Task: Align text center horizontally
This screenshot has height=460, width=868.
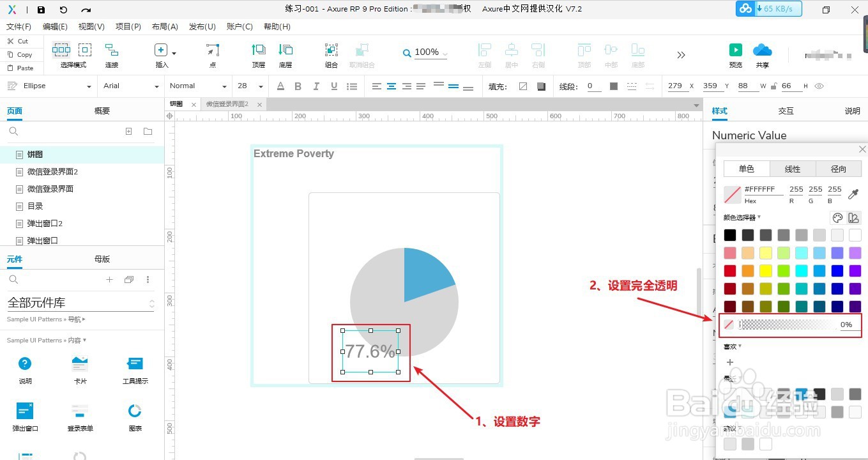Action: [392, 86]
